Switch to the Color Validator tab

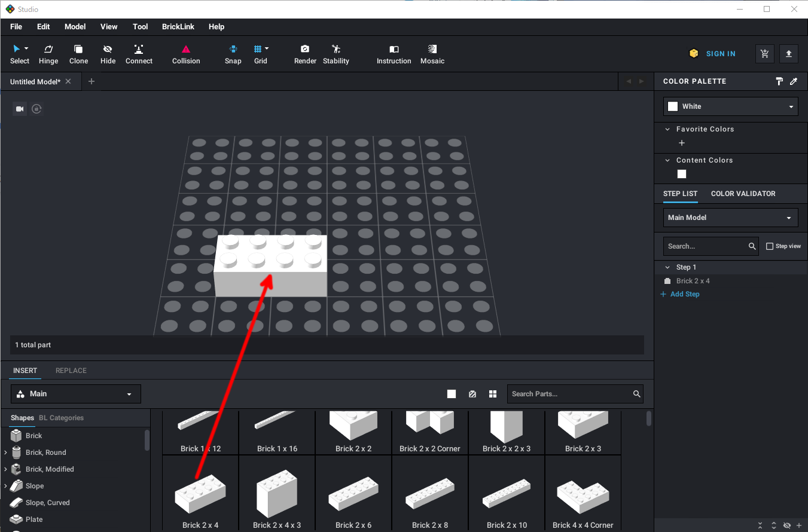coord(743,194)
